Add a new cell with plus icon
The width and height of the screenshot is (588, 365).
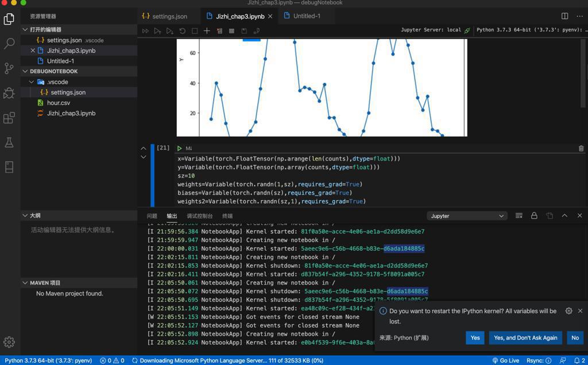pyautogui.click(x=207, y=31)
